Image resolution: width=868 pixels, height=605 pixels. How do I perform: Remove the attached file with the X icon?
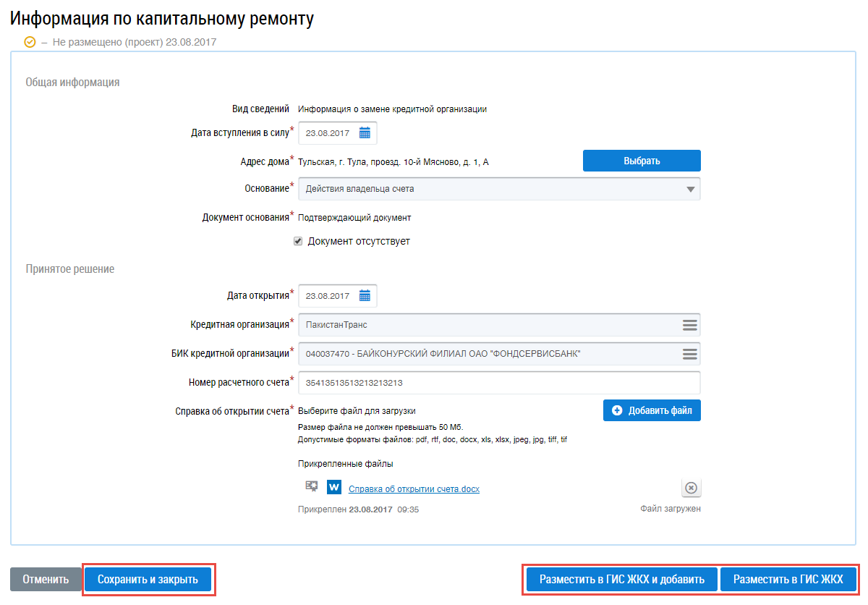pos(691,488)
